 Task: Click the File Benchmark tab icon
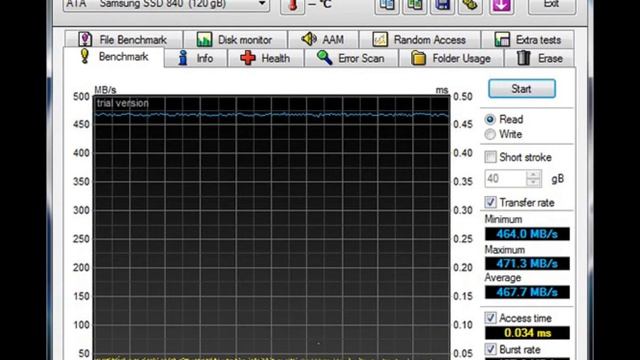coord(85,39)
